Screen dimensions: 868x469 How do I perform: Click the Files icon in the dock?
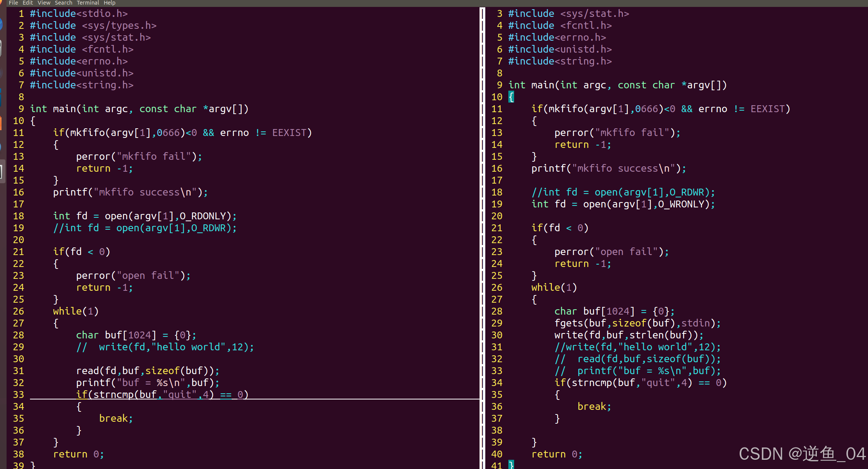click(x=1, y=48)
